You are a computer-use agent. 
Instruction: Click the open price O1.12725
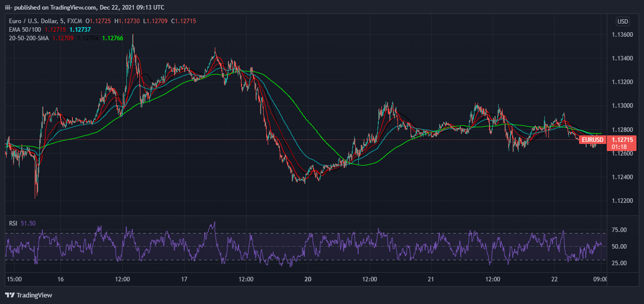[99, 21]
